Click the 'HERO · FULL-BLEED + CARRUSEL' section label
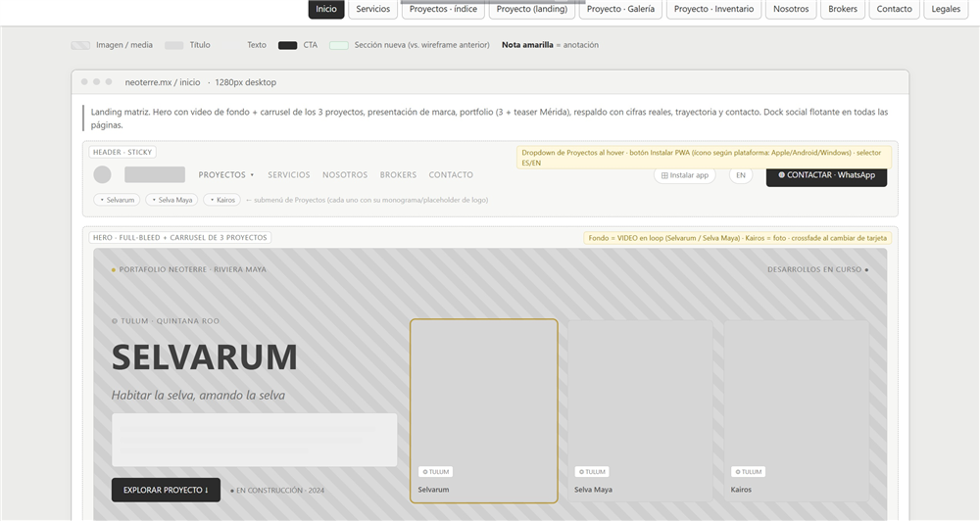This screenshot has width=980, height=521. point(180,237)
